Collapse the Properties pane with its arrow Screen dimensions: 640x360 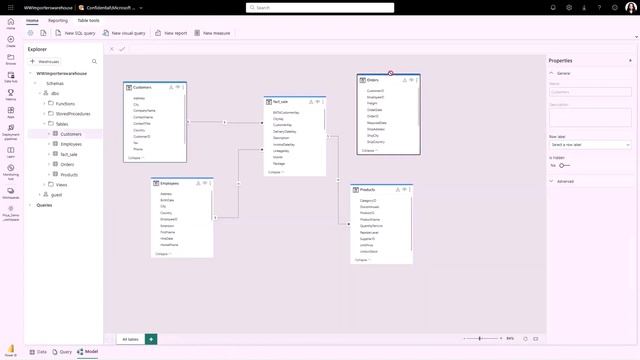[630, 60]
